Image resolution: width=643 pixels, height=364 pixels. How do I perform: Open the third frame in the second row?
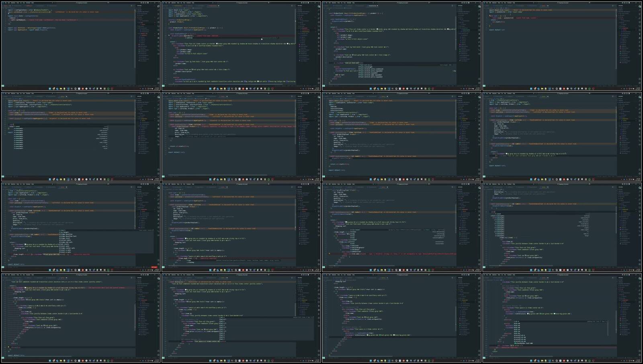tap(401, 137)
